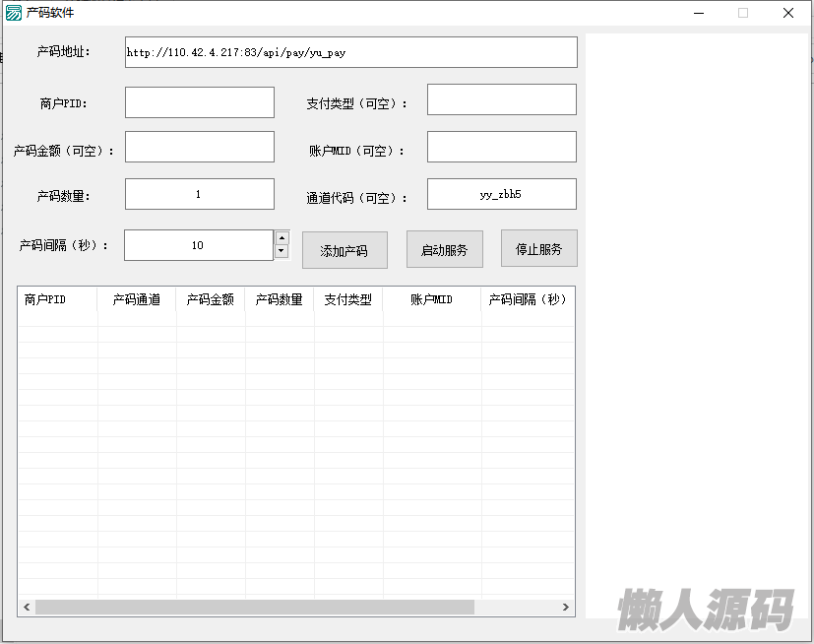Image resolution: width=814 pixels, height=644 pixels.
Task: Minimize the 产码软件 window
Action: 699,13
